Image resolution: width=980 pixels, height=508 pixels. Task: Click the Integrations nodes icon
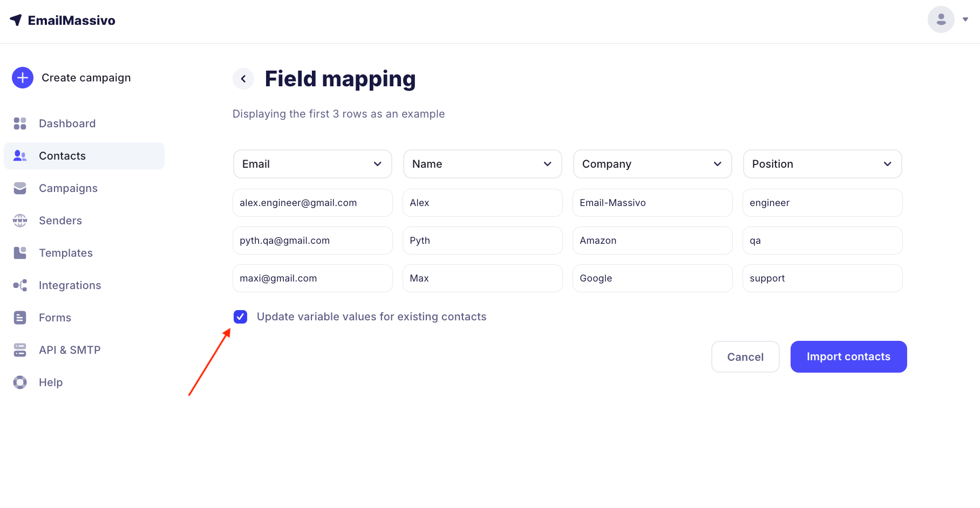coord(20,285)
